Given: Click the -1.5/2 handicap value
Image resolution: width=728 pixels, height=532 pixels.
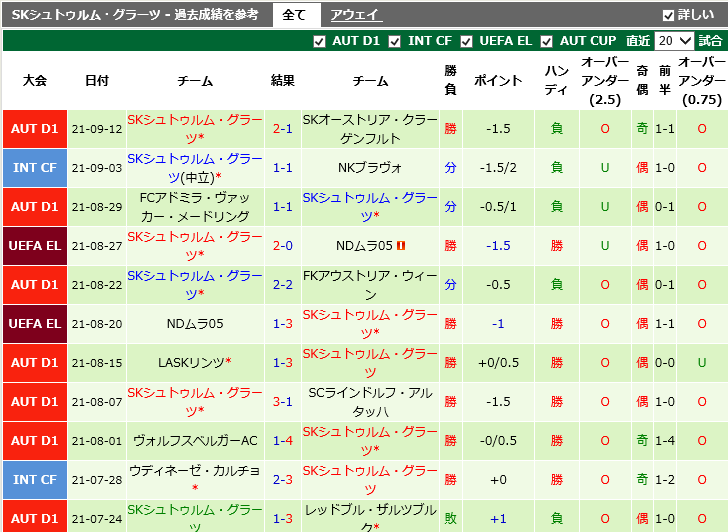Looking at the screenshot, I should point(498,168).
